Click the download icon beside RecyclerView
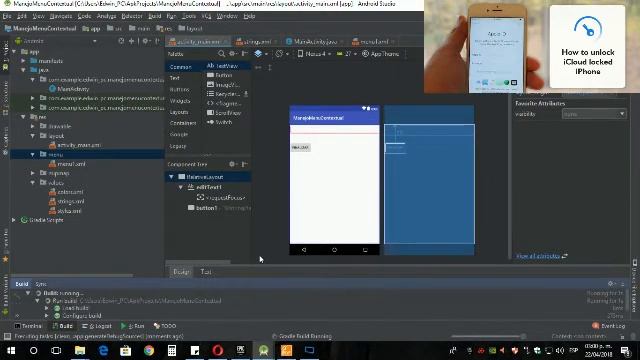The image size is (640, 360). (246, 94)
